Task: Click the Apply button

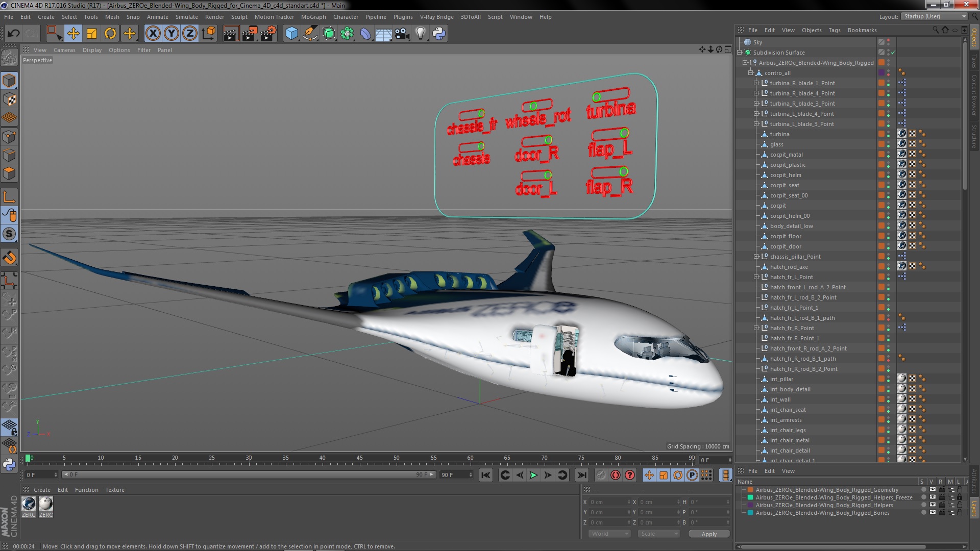Action: pos(708,534)
